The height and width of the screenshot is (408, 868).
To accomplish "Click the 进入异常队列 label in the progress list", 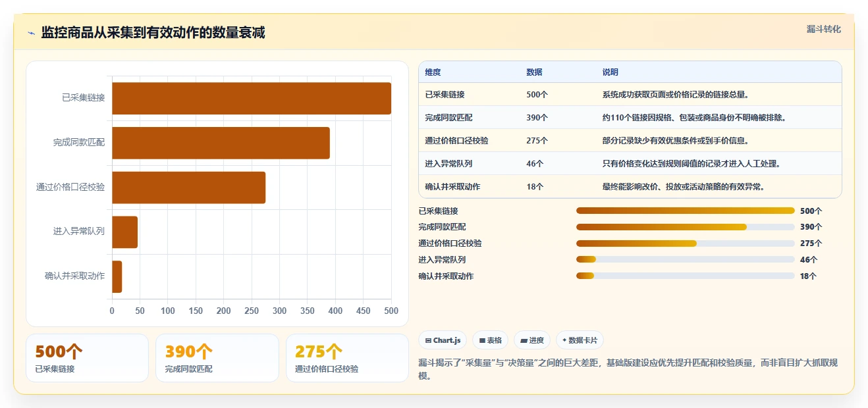I will pyautogui.click(x=443, y=260).
